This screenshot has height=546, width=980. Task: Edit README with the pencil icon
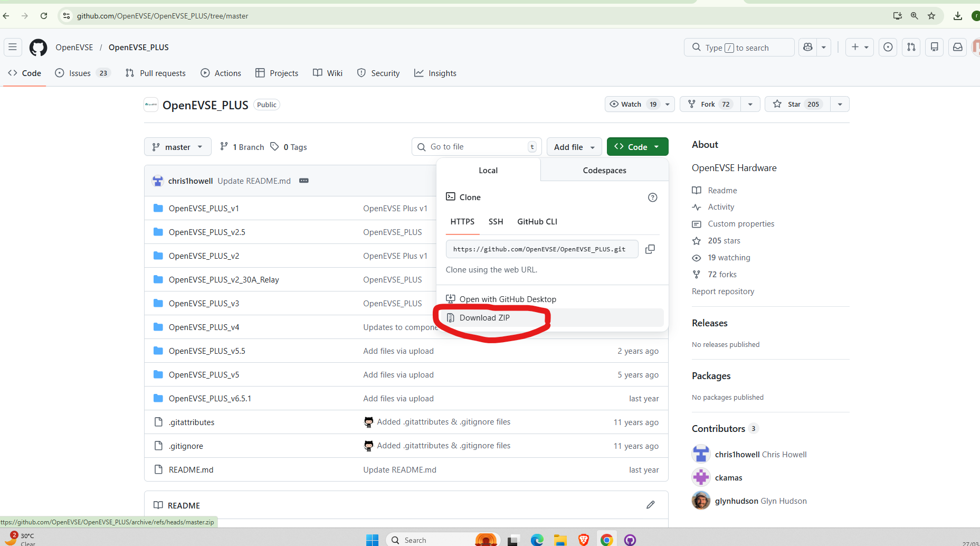coord(650,505)
